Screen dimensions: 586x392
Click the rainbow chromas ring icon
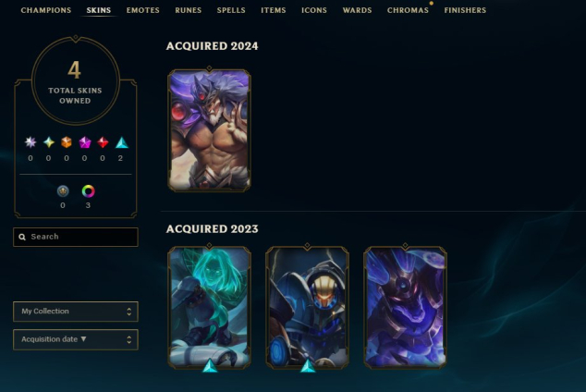click(x=88, y=191)
